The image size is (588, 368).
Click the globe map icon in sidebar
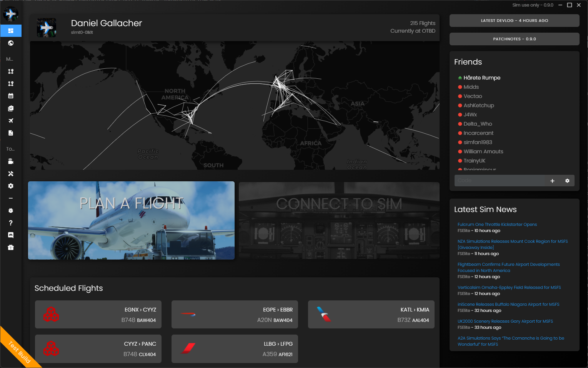click(x=11, y=43)
